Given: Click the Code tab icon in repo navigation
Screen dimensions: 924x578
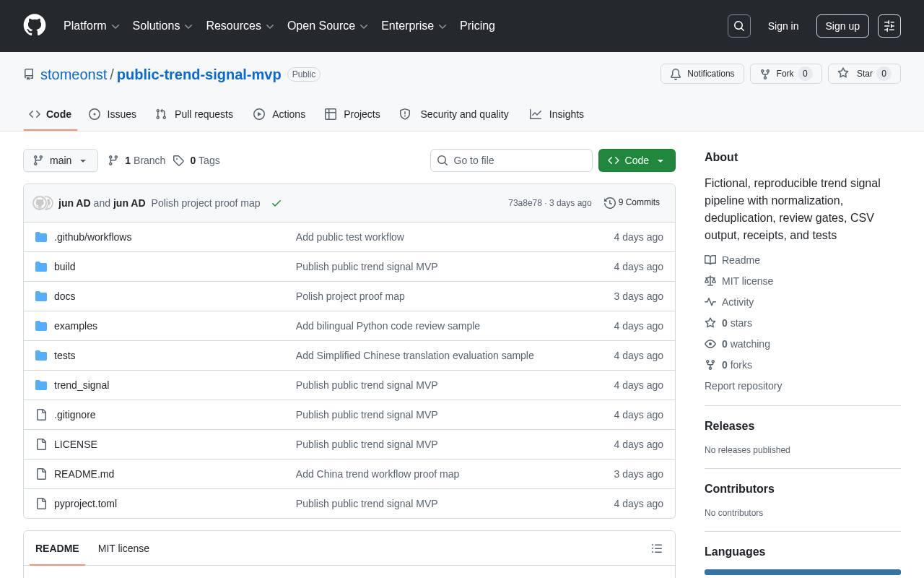Looking at the screenshot, I should point(35,114).
